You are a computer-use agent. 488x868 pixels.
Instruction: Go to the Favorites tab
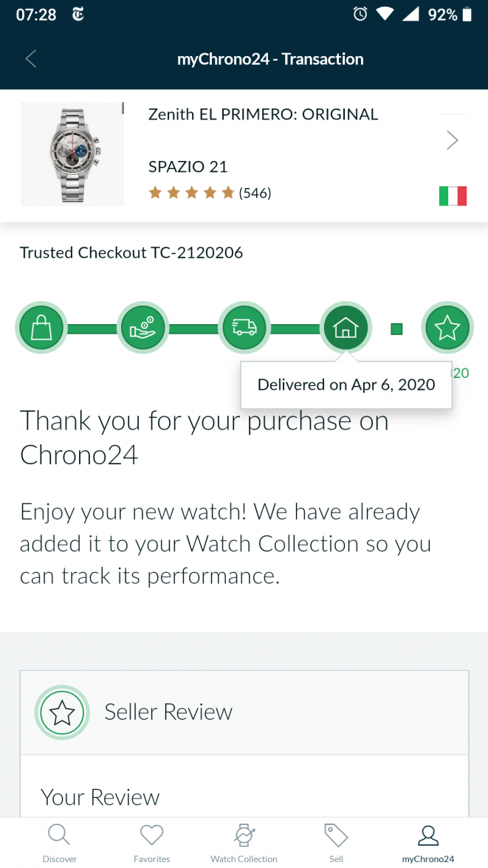coord(151,843)
